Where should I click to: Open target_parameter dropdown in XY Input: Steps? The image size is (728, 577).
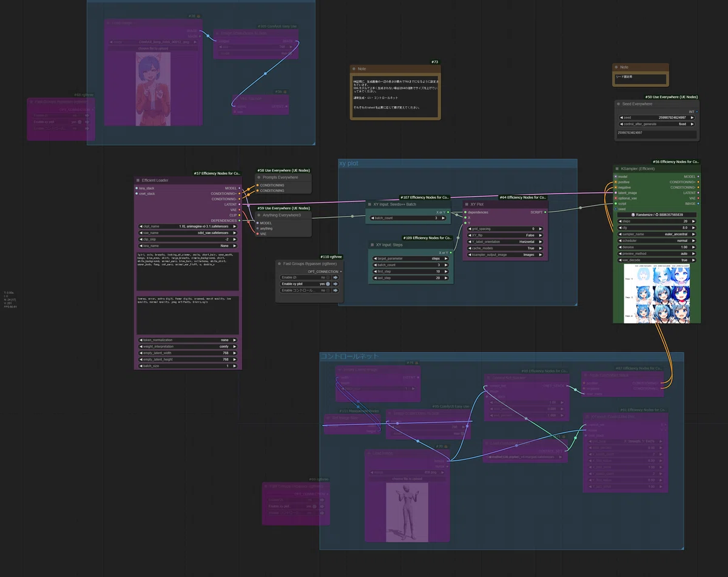410,258
